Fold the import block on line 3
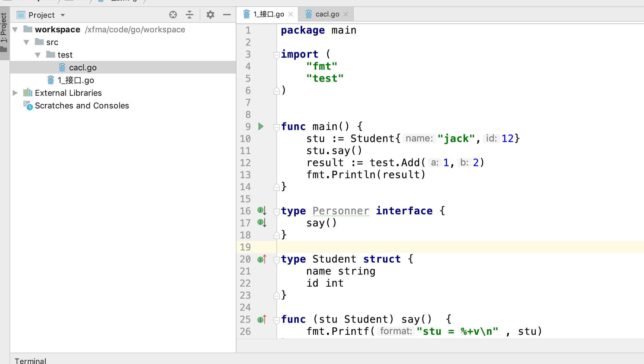The image size is (644, 364). tap(276, 55)
